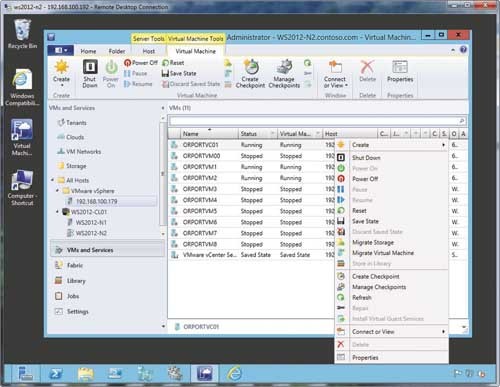Select WS2012-N1 host in tree

(x=87, y=222)
